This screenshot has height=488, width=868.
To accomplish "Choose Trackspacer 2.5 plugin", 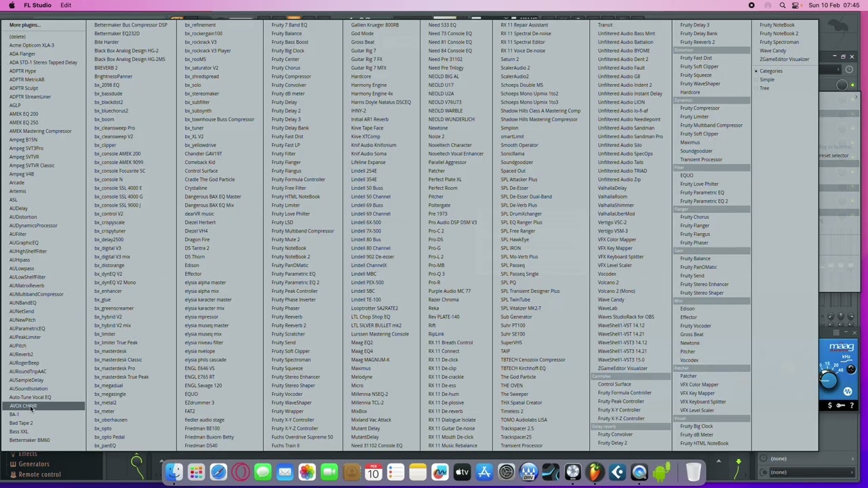I will click(517, 428).
